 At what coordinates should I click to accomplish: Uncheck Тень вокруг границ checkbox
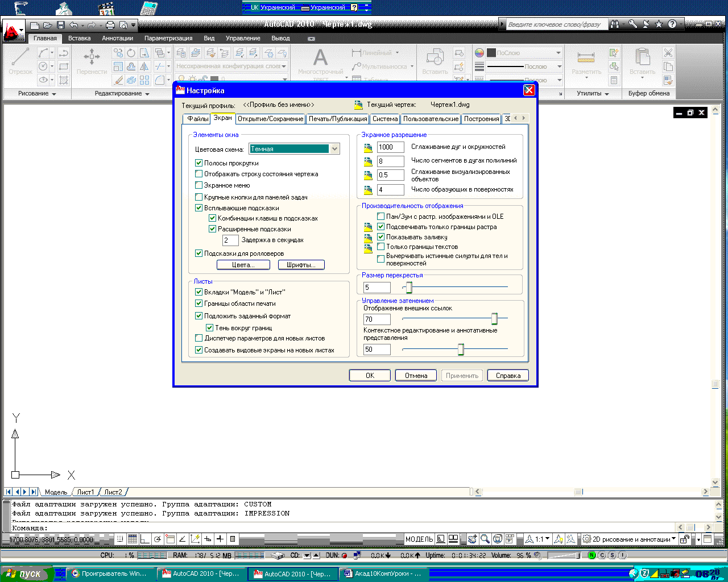tap(209, 328)
